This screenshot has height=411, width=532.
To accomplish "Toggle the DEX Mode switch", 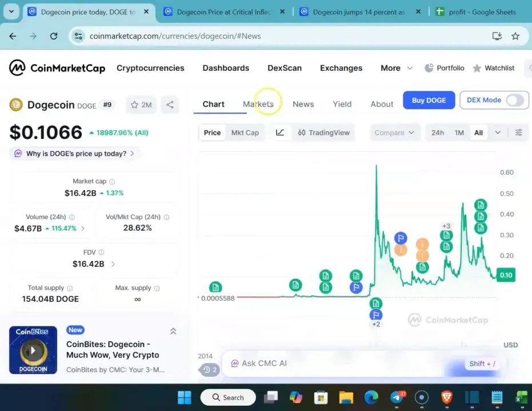I will (x=515, y=100).
